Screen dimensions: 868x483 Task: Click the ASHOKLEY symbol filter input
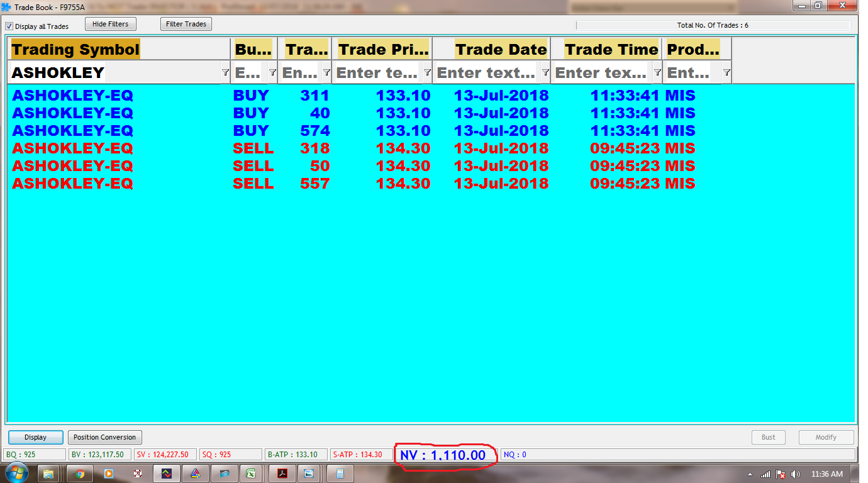(x=115, y=72)
